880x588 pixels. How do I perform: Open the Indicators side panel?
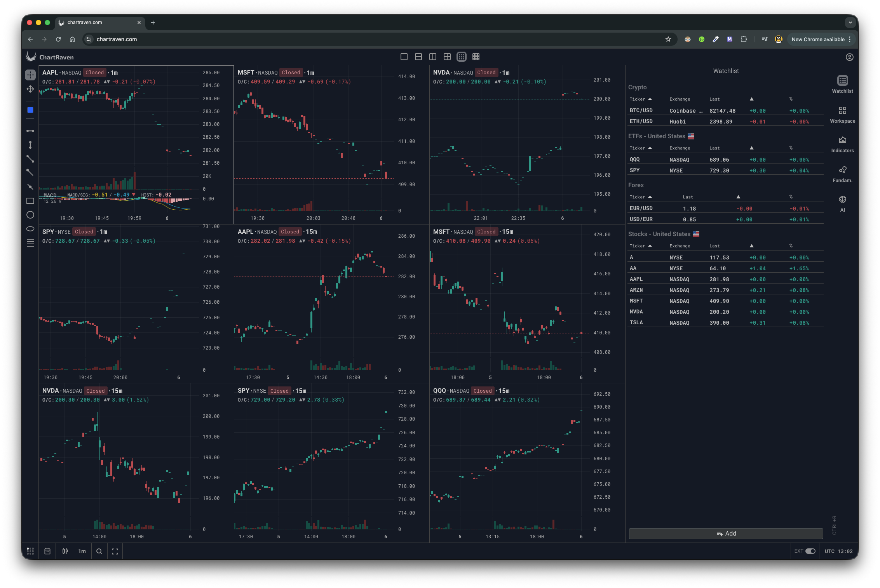[842, 144]
